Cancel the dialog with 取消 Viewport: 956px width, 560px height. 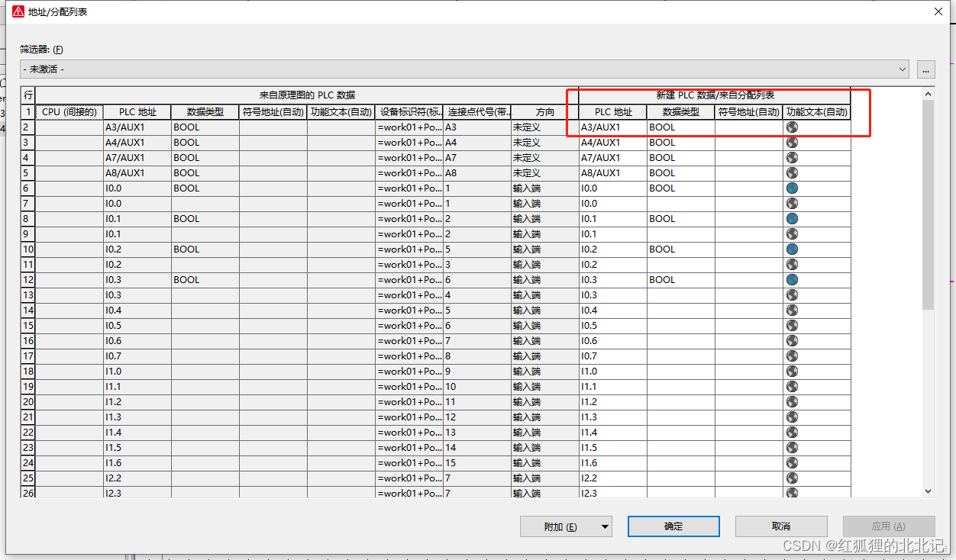[780, 526]
